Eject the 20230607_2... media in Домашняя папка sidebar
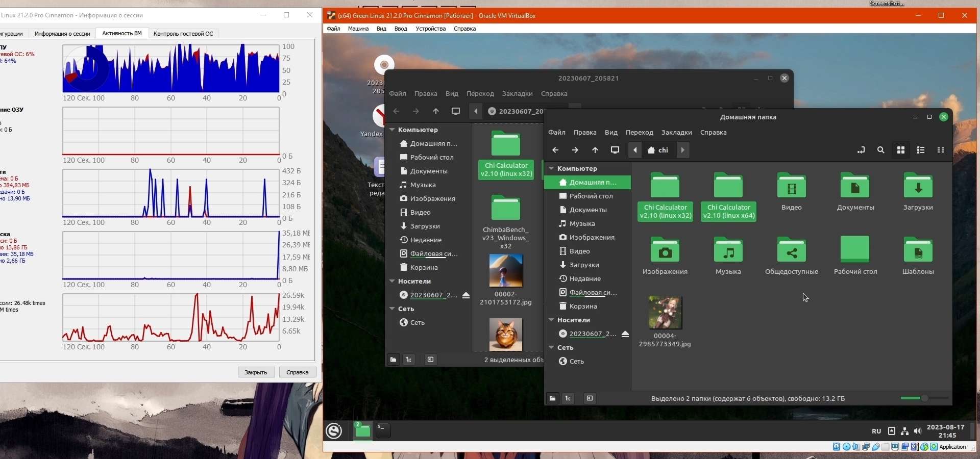Viewport: 980px width, 459px height. [625, 334]
